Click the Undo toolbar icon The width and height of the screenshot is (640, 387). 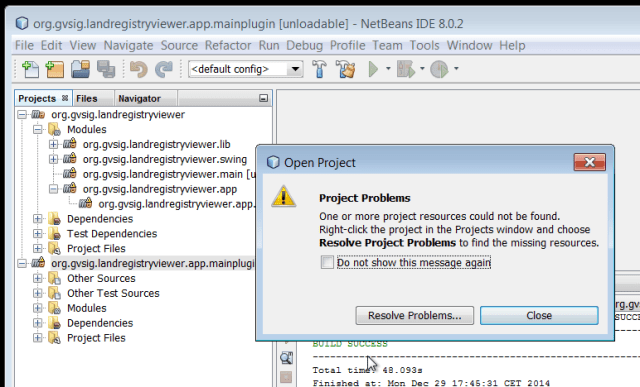[139, 69]
